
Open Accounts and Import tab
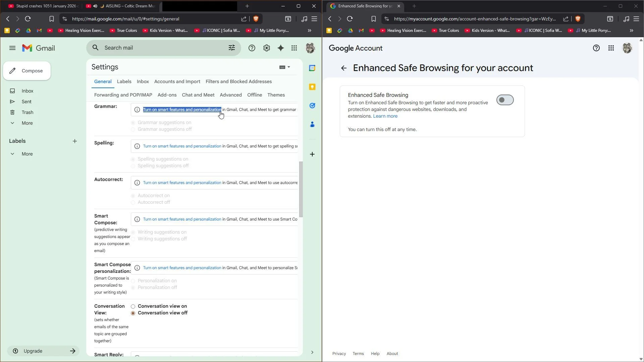point(177,81)
